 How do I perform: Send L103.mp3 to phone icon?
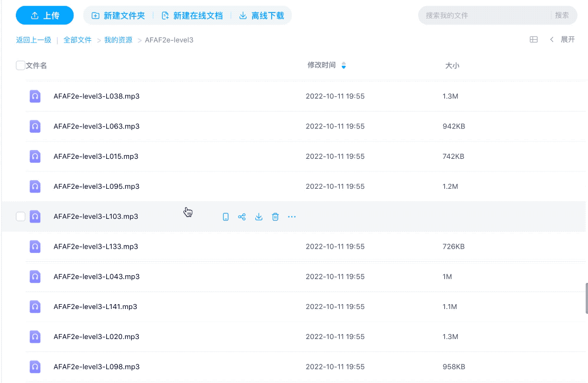[225, 217]
